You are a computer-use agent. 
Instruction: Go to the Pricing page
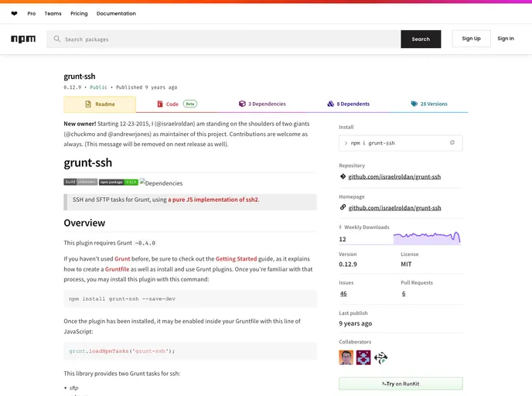[79, 14]
